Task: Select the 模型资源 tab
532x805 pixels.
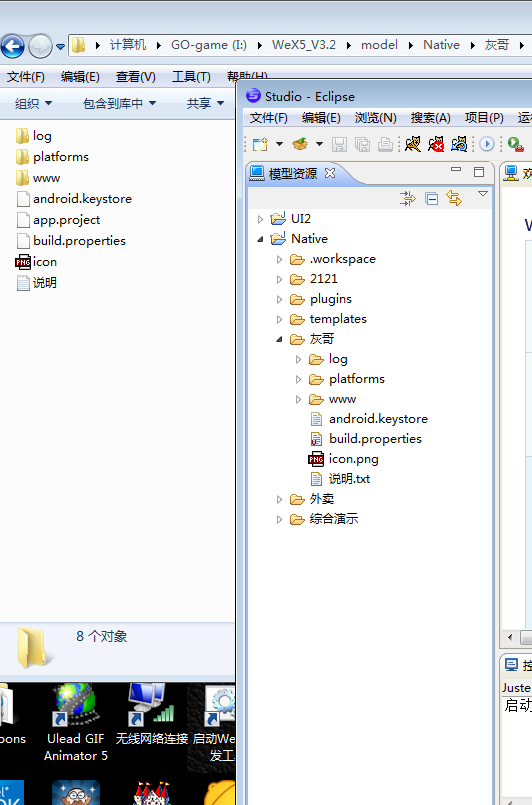Action: pos(292,174)
